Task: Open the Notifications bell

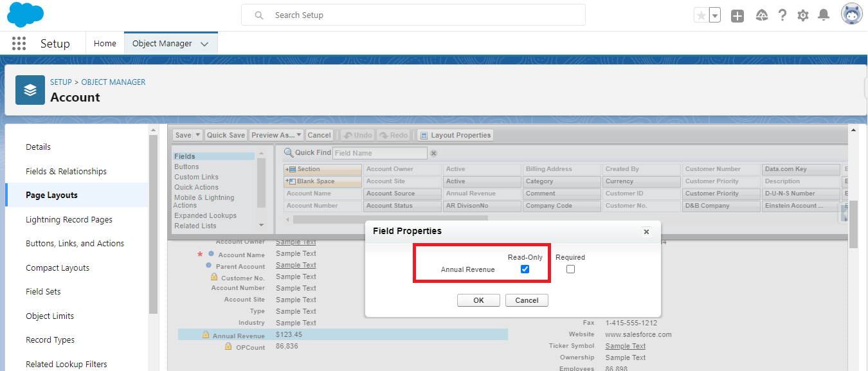Action: pyautogui.click(x=824, y=15)
